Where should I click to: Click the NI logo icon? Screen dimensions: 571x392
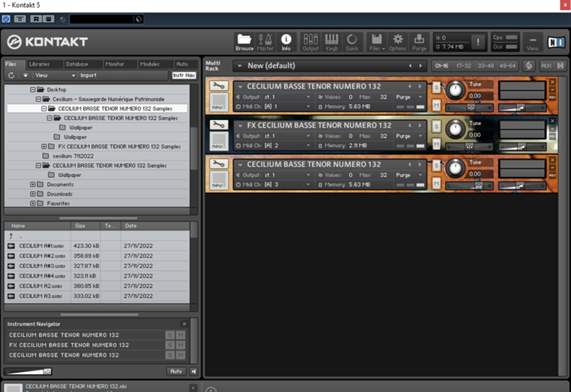click(557, 42)
